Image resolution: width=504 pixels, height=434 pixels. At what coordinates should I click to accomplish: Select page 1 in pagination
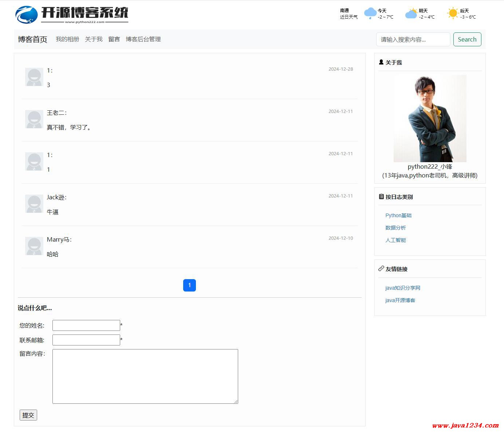(189, 285)
